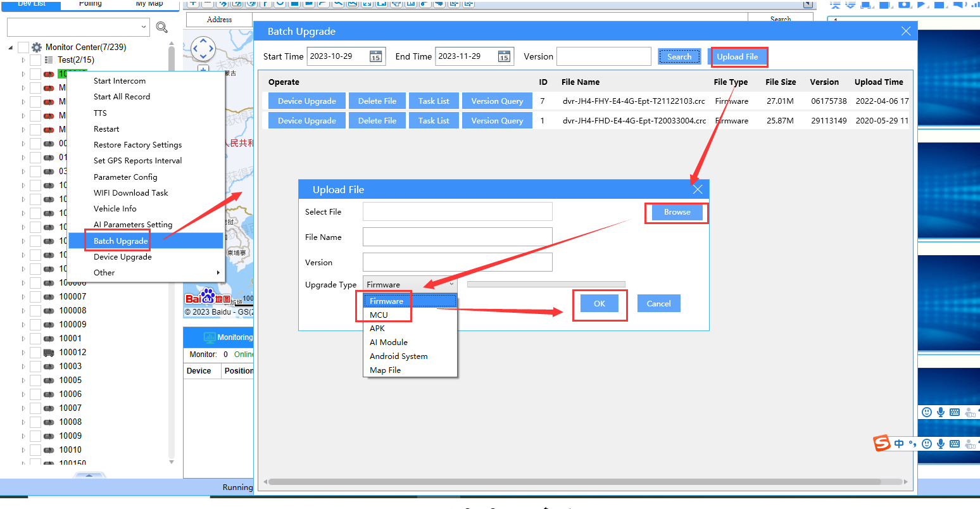980x509 pixels.
Task: Open the End Time calendar picker
Action: click(504, 56)
